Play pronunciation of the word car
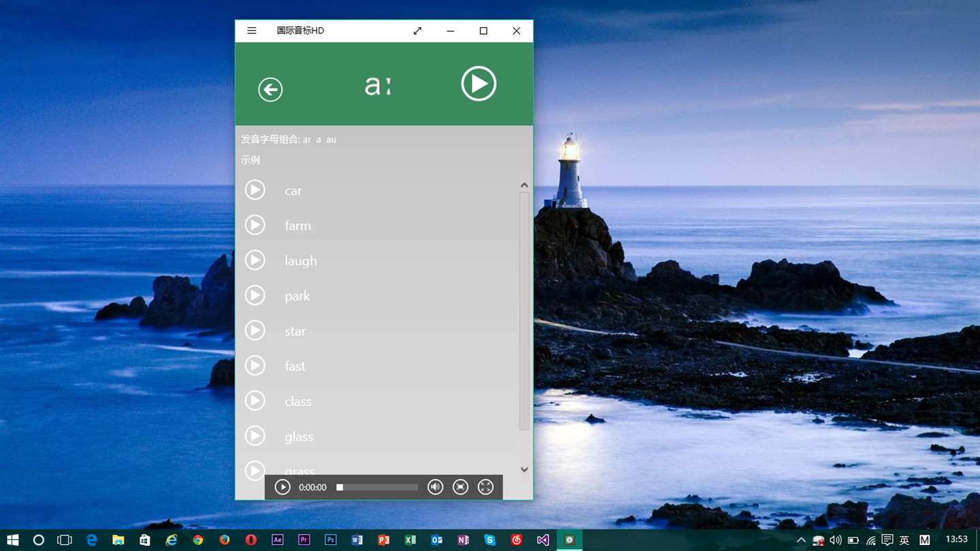Screen dimensions: 980x551 pos(255,190)
